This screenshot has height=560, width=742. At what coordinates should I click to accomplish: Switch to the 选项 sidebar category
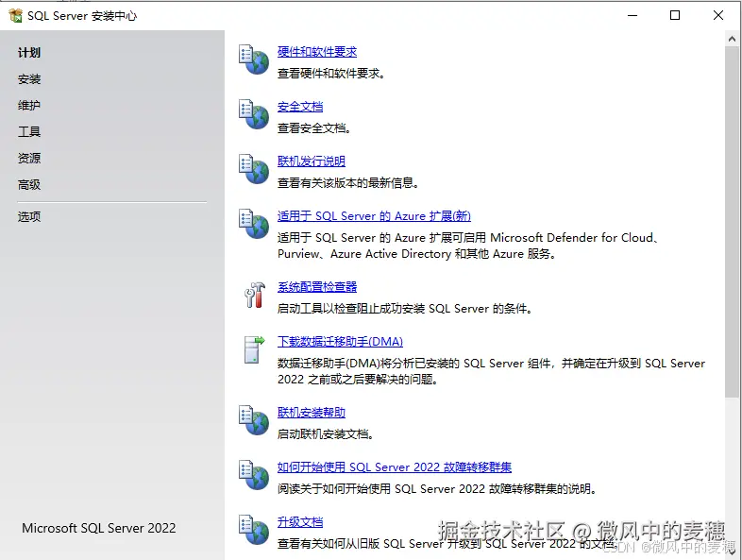(x=29, y=217)
